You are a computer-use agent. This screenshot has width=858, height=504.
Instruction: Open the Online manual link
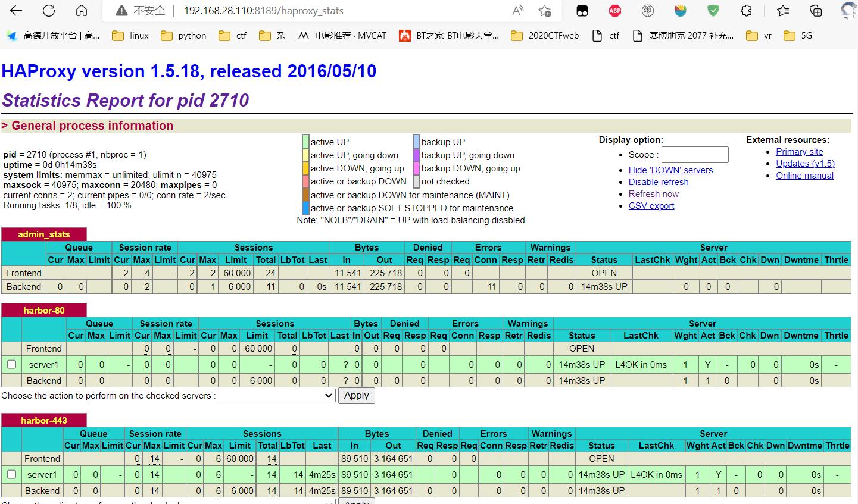804,176
